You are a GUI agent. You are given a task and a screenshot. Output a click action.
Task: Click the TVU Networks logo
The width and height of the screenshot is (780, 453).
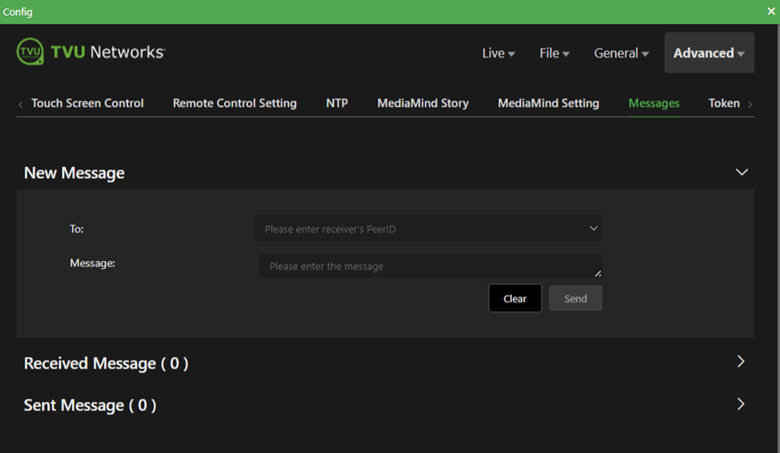[91, 52]
